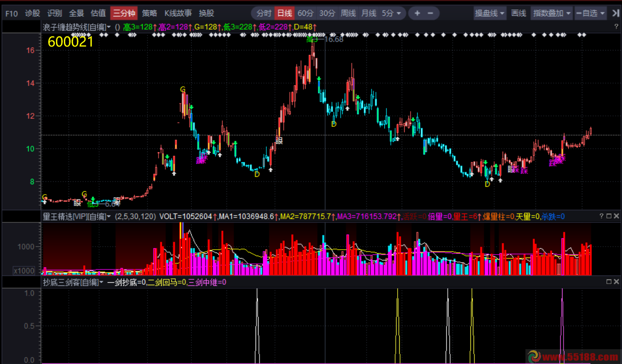Open the 识别 menu item
Viewport: 622px width, 364px height.
click(x=54, y=13)
